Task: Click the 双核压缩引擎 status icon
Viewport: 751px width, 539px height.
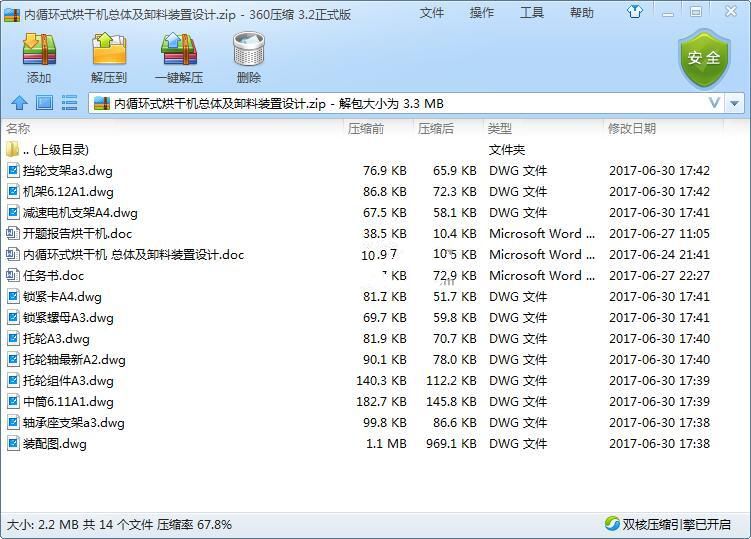Action: click(612, 524)
